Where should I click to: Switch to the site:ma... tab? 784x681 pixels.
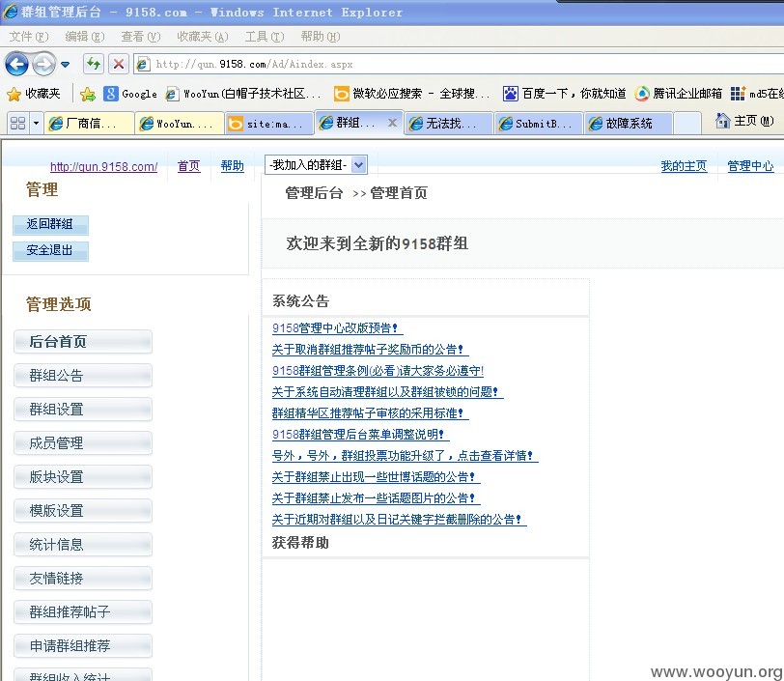(269, 123)
